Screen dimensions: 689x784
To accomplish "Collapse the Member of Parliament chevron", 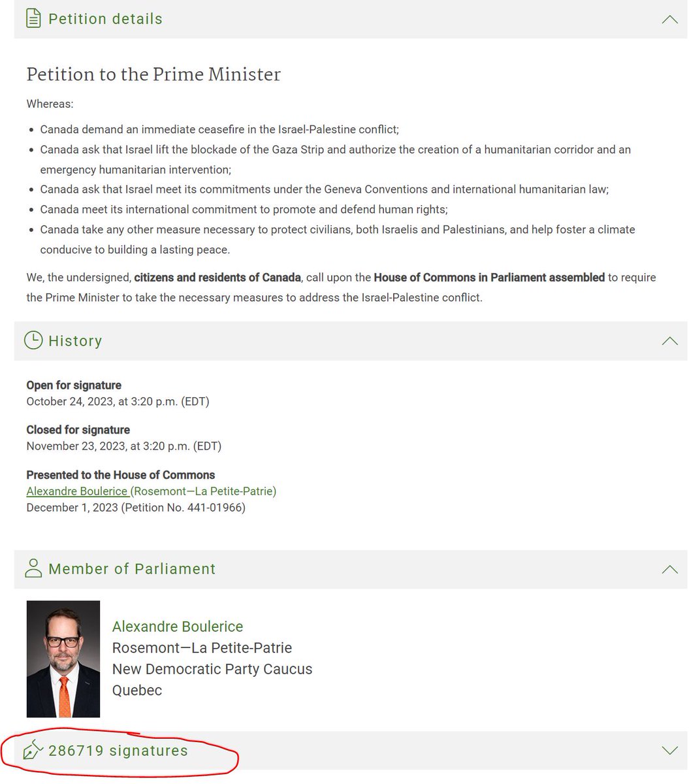I will point(669,569).
